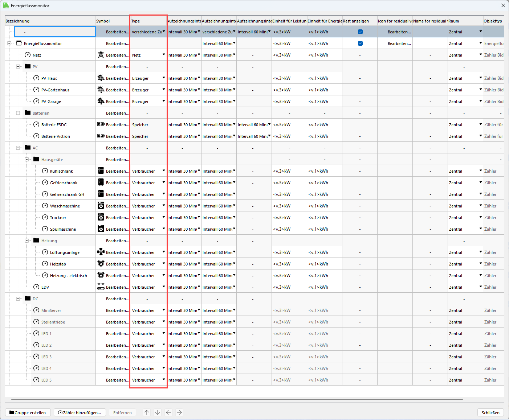This screenshot has height=420, width=509.
Task: Collapse the PV group in the tree
Action: click(x=18, y=67)
